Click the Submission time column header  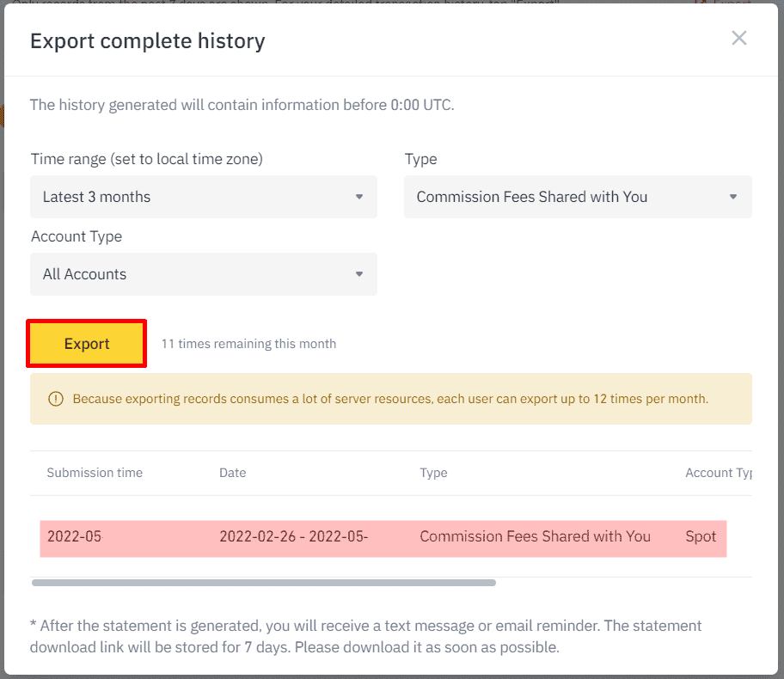[95, 473]
